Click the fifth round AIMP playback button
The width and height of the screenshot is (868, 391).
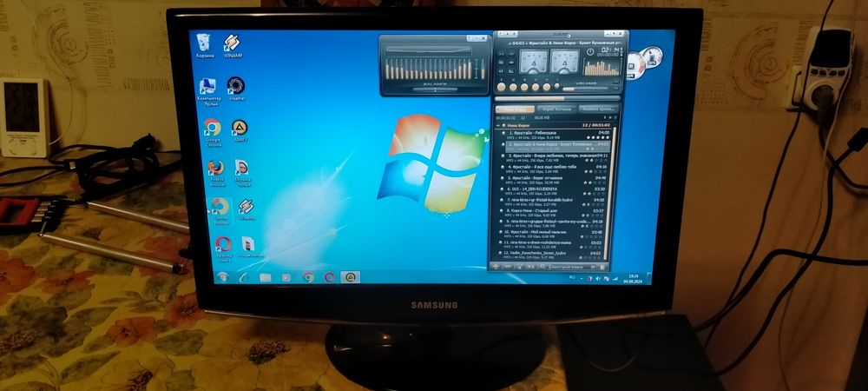[547, 87]
